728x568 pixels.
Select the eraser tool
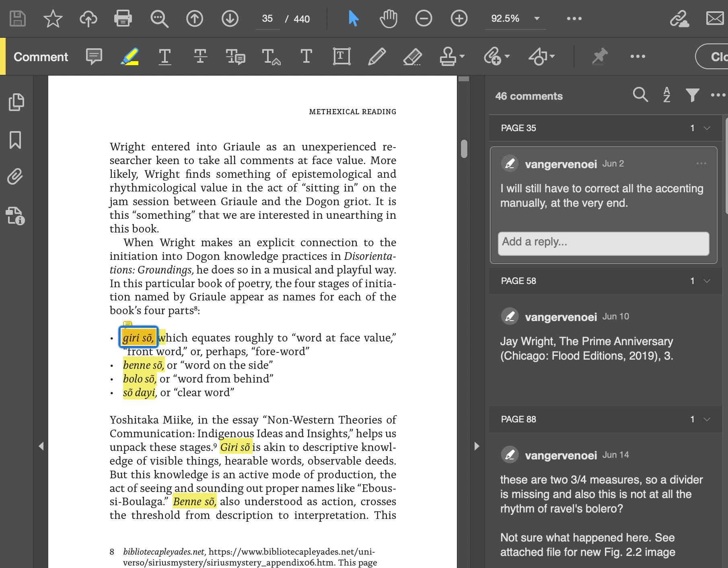pyautogui.click(x=412, y=57)
